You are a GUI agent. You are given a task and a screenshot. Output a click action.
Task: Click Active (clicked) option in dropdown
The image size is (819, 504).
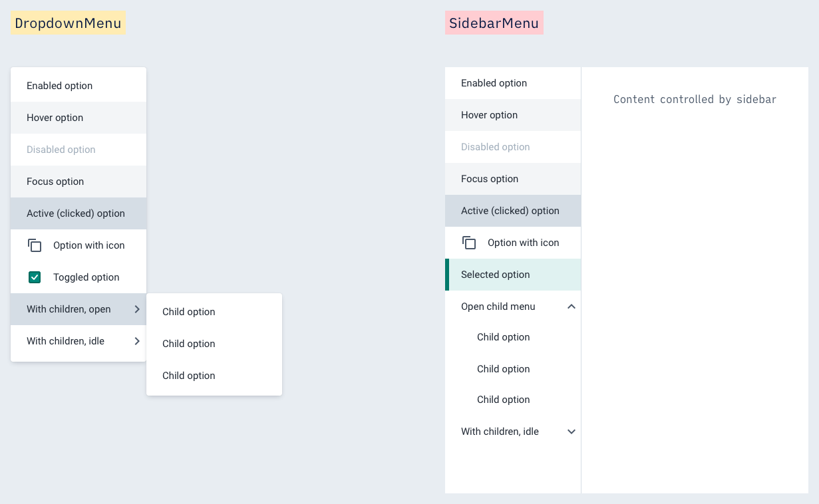pyautogui.click(x=79, y=213)
